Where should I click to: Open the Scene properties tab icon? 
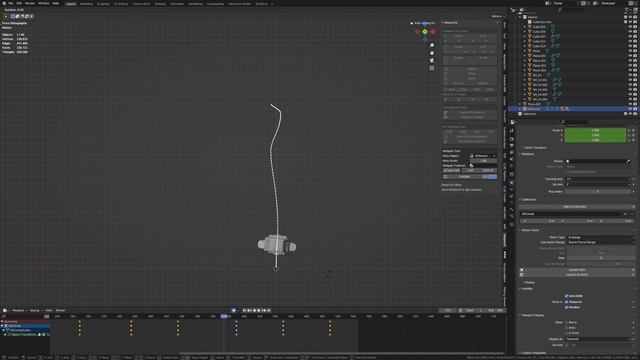coord(511,160)
